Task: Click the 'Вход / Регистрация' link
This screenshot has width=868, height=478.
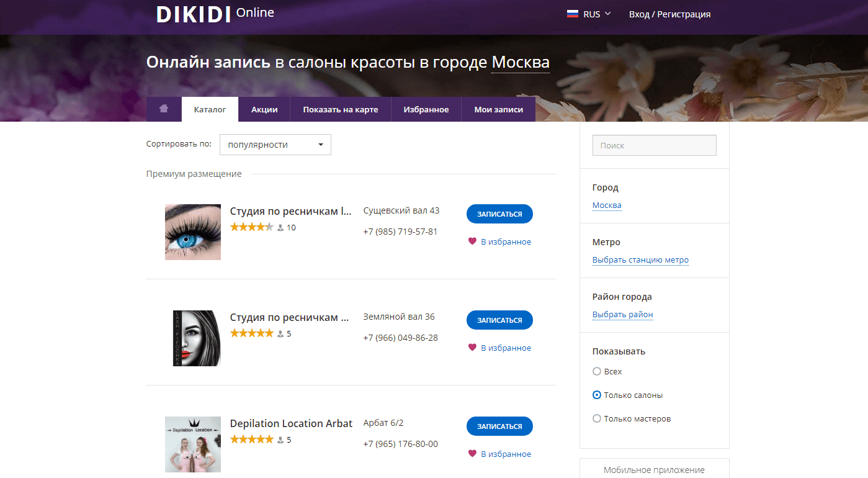Action: tap(669, 14)
